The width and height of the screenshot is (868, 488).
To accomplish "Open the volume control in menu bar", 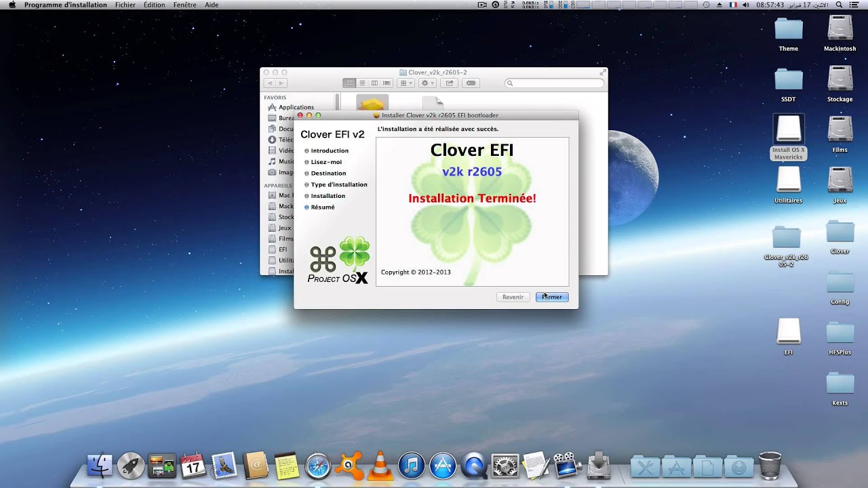I will click(747, 5).
